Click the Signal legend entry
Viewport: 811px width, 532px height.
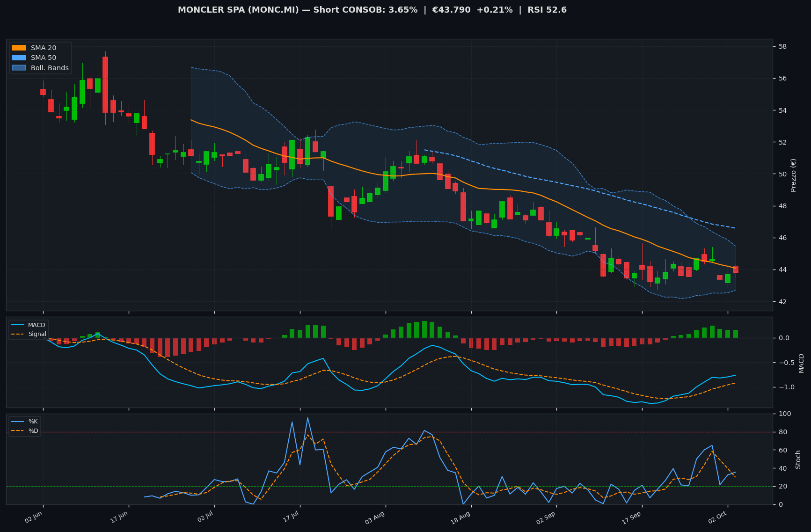coord(29,334)
